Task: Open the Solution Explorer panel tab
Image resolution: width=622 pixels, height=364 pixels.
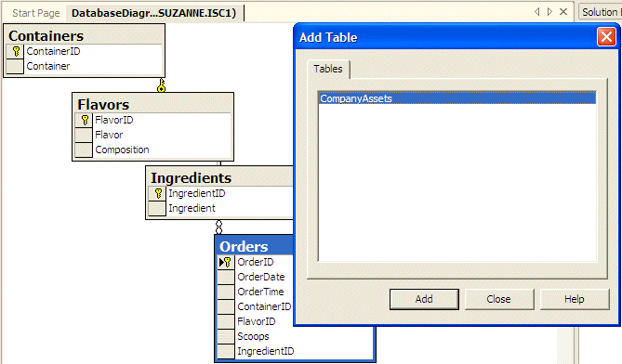Action: 600,12
